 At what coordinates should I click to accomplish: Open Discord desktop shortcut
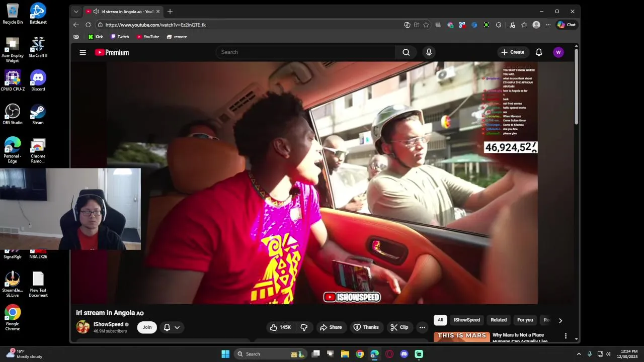(x=38, y=81)
